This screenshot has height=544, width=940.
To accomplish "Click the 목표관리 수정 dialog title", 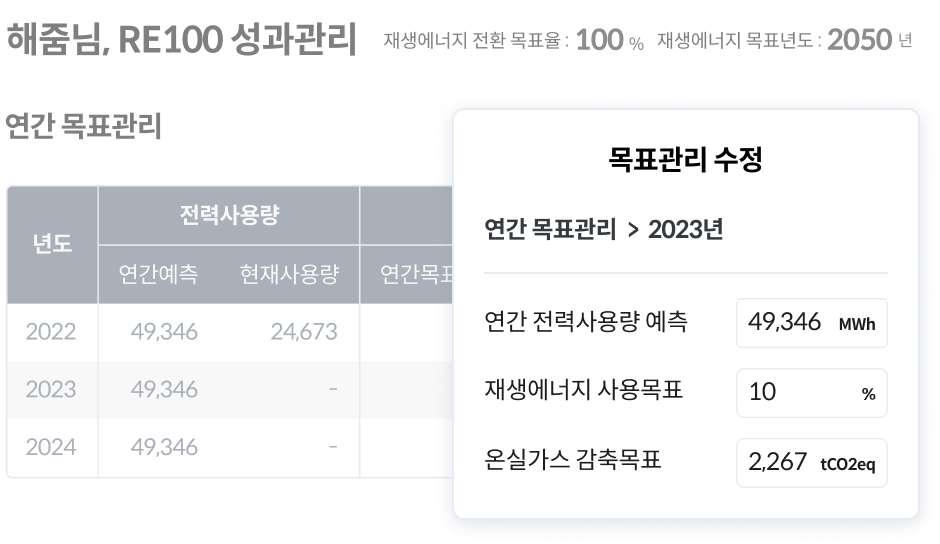I will point(685,159).
